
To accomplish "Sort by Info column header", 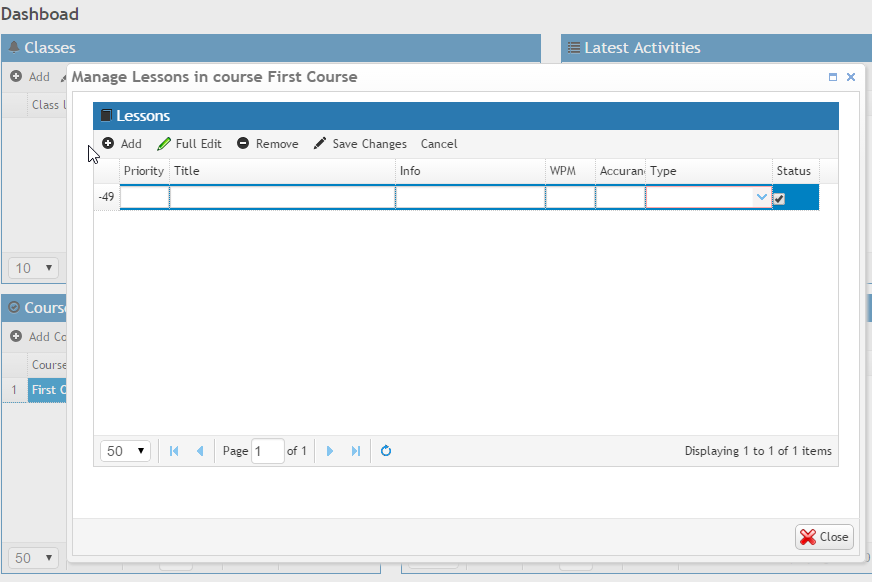I will (x=470, y=171).
